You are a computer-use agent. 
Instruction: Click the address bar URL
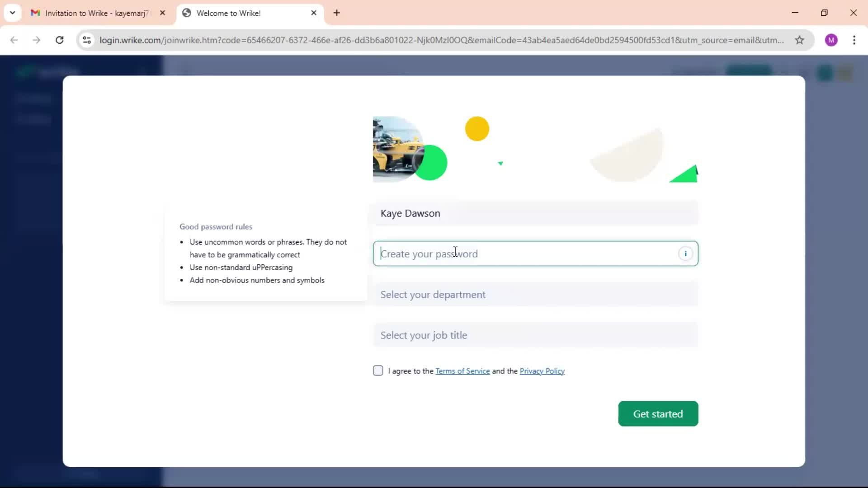(441, 40)
